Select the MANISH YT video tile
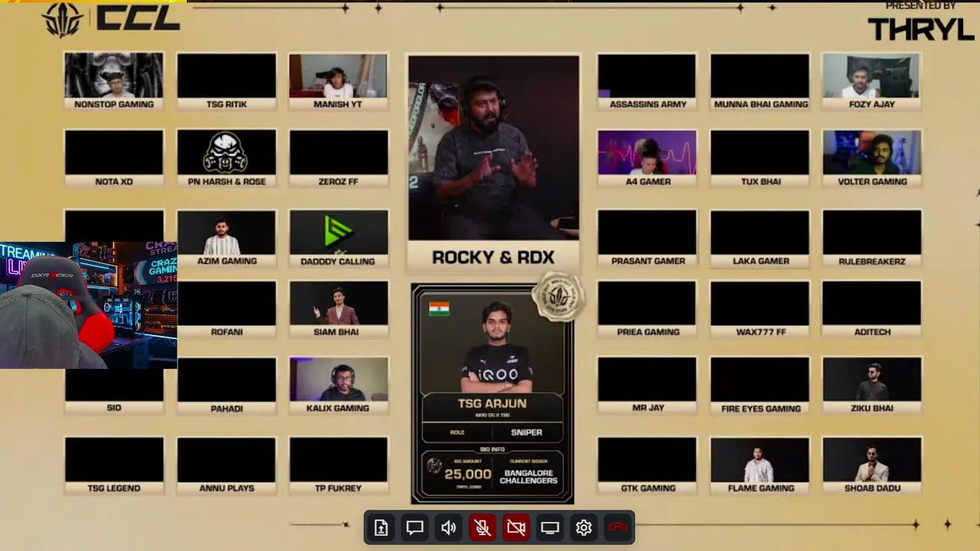 (x=338, y=81)
